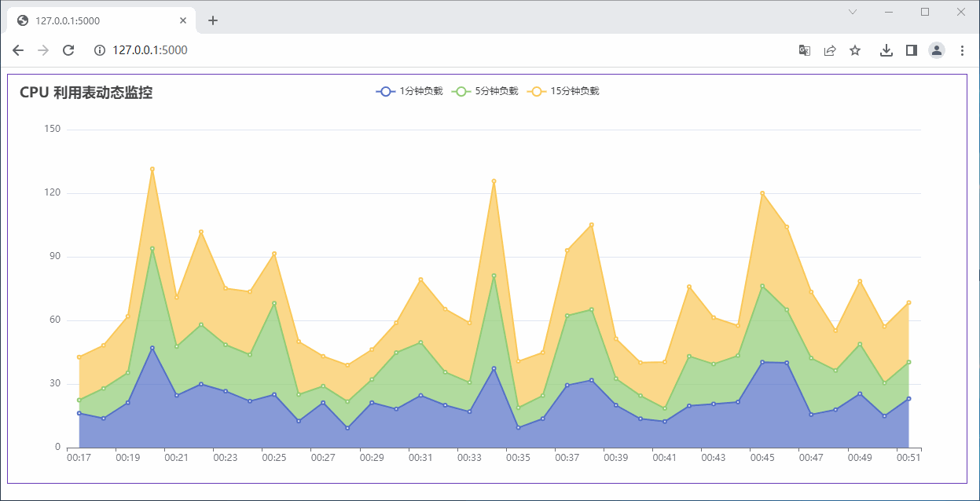
Task: Click the browser back arrow
Action: click(x=18, y=50)
